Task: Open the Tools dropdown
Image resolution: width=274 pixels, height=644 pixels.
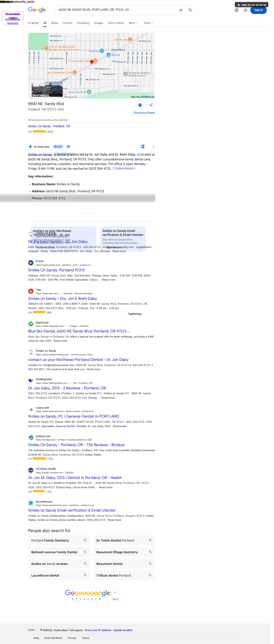Action: [x=148, y=23]
